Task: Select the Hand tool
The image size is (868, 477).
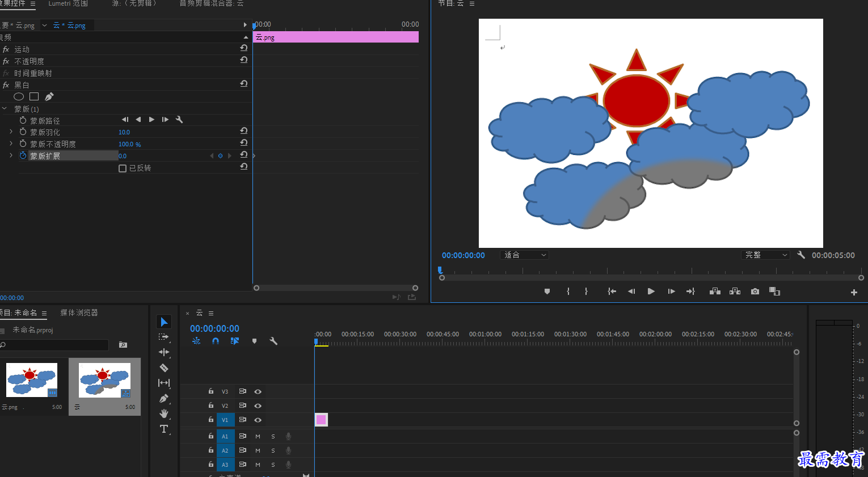Action: (164, 413)
